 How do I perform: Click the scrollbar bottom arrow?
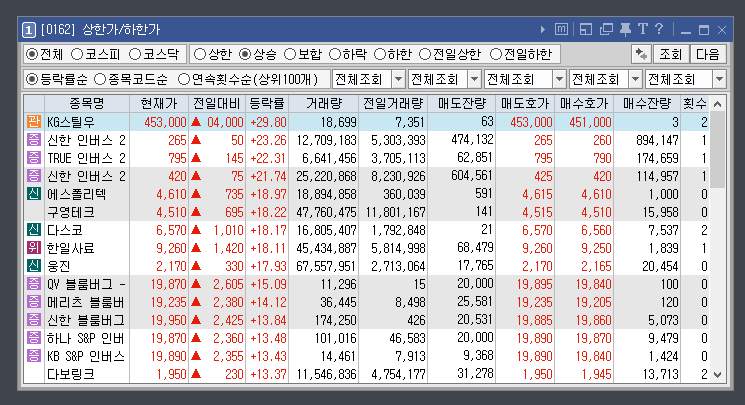[x=717, y=375]
